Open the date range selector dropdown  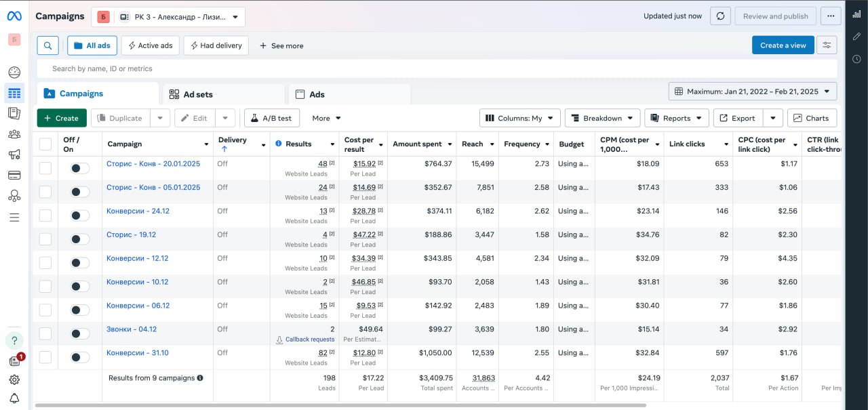(753, 91)
